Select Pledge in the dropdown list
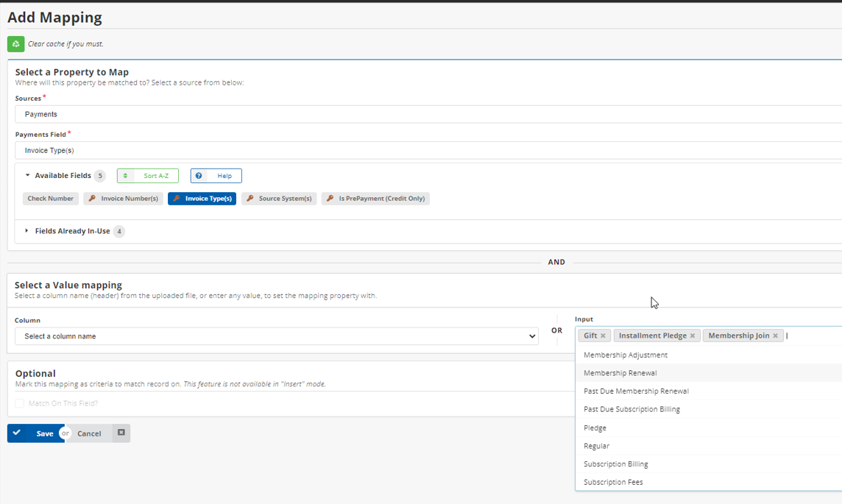This screenshot has height=504, width=842. 595,427
